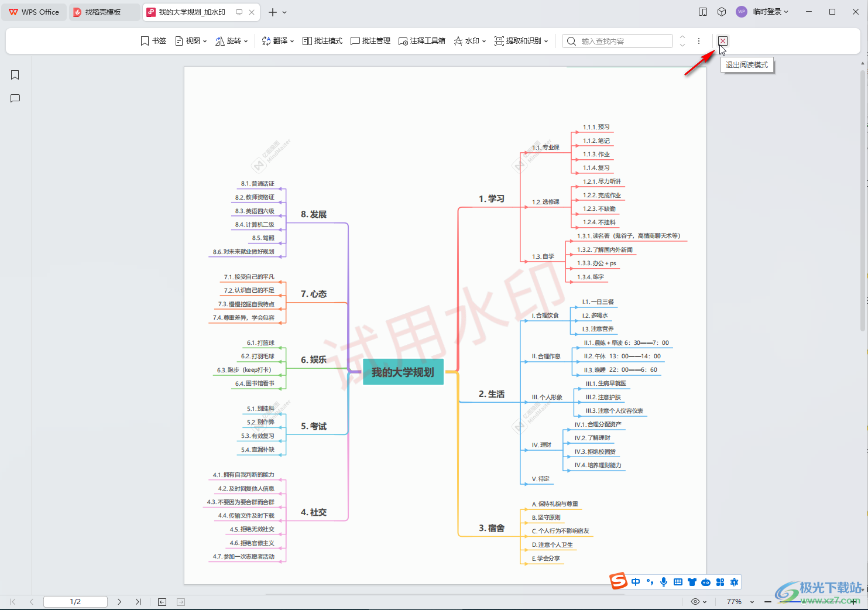Open the 视图 view dropdown
The width and height of the screenshot is (868, 610).
[x=191, y=41]
